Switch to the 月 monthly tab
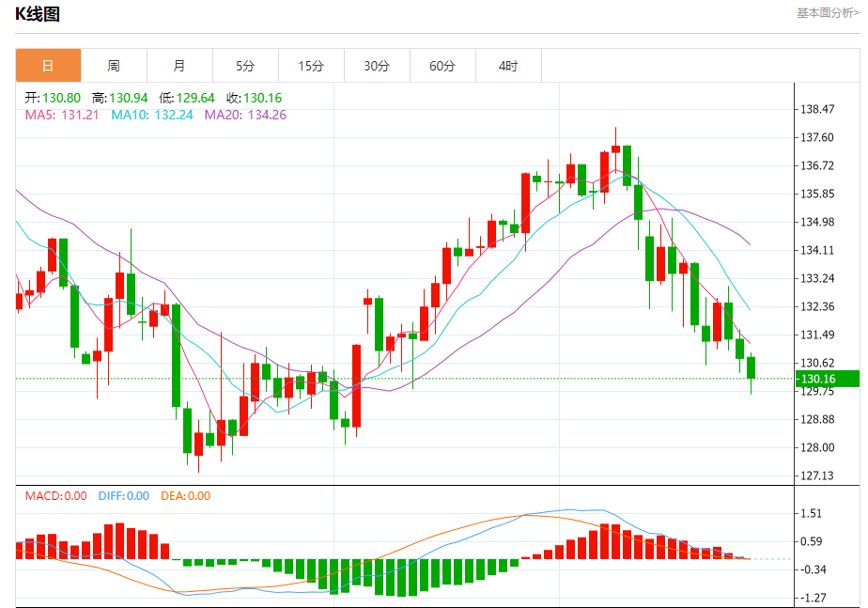Image resolution: width=868 pixels, height=608 pixels. [180, 66]
